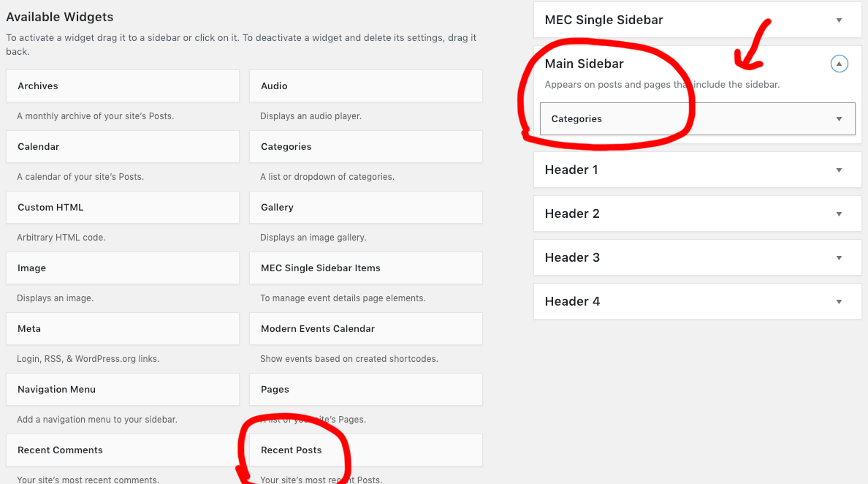Viewport: 868px width, 484px height.
Task: Expand the Header 2 widget area
Action: [839, 214]
